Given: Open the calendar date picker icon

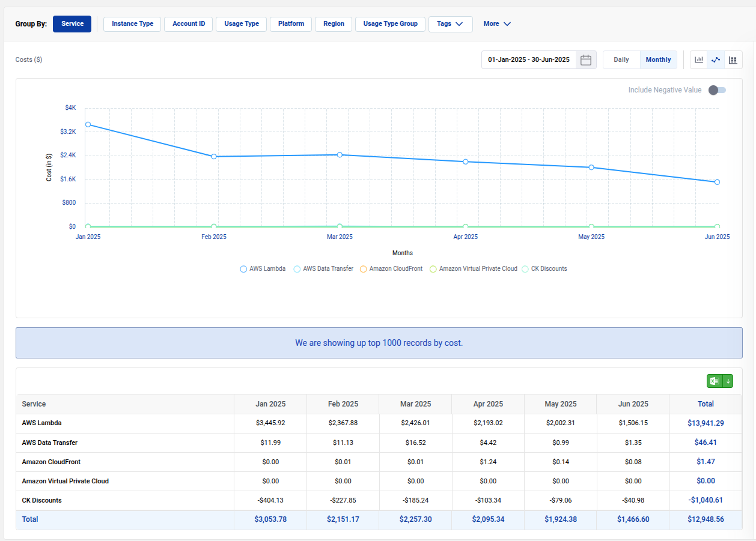Looking at the screenshot, I should pyautogui.click(x=586, y=60).
